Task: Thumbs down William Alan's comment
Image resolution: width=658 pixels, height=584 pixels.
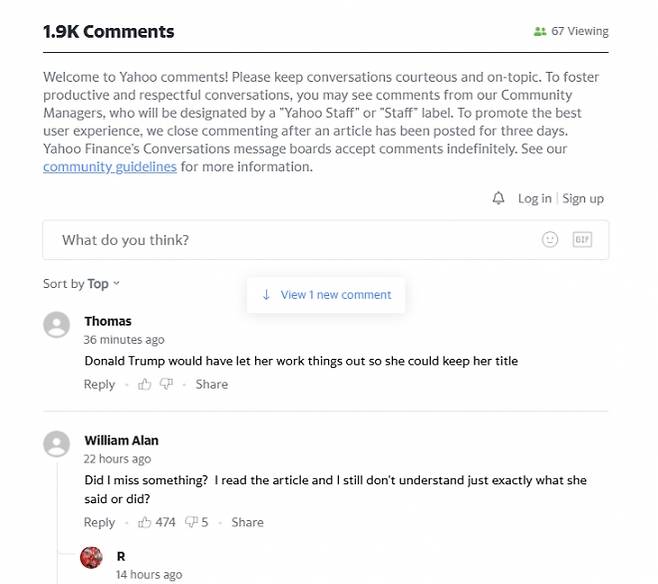Action: (192, 522)
